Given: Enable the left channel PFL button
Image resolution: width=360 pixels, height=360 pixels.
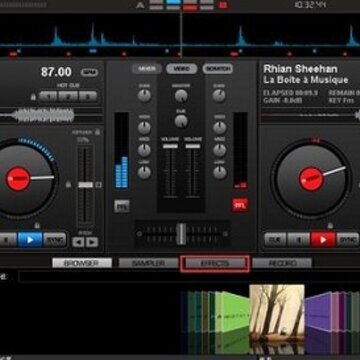Looking at the screenshot, I should point(122,206).
